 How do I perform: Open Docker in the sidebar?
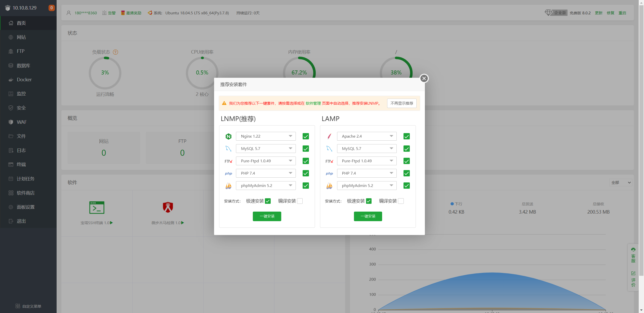pos(28,80)
